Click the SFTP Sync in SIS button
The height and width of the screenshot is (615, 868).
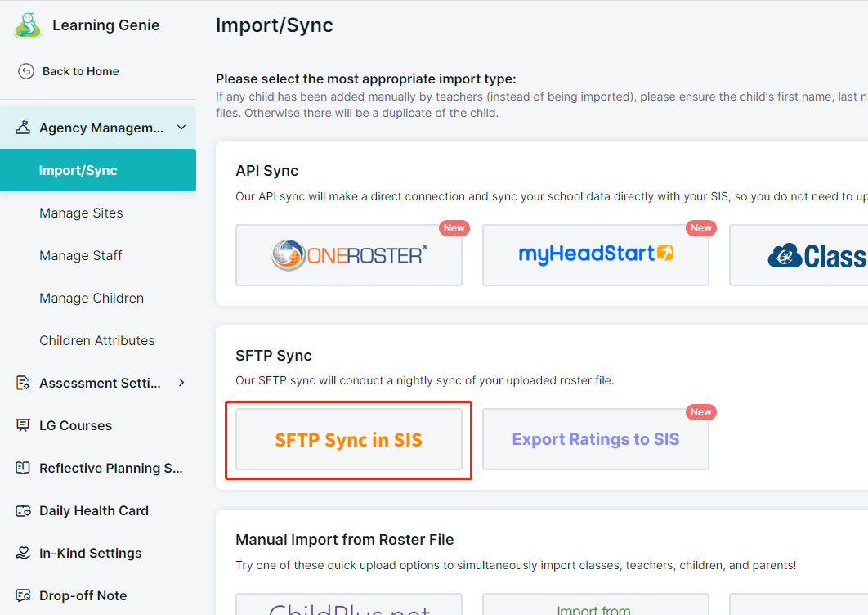(349, 439)
